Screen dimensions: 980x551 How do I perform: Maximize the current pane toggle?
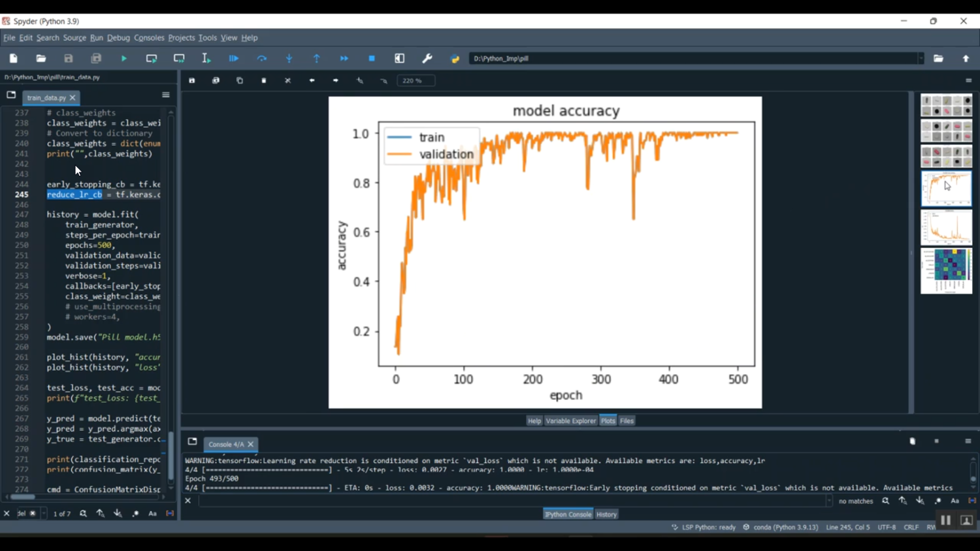[400, 59]
